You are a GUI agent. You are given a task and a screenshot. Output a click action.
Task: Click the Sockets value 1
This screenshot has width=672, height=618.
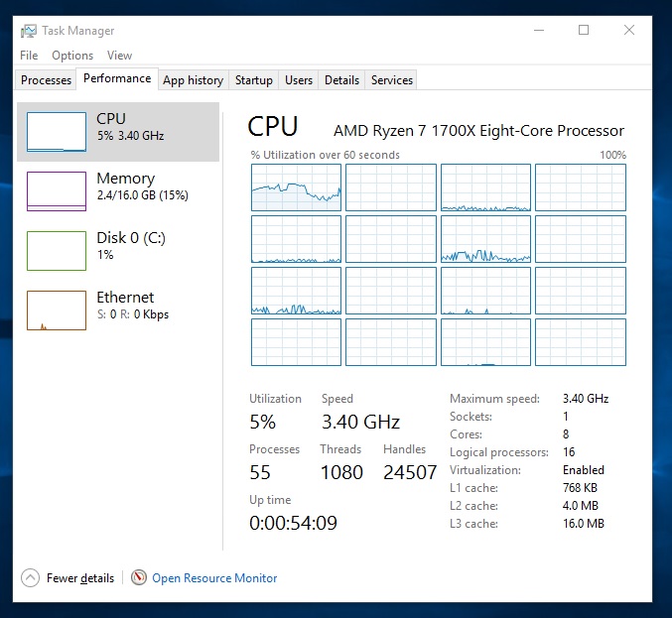[565, 417]
